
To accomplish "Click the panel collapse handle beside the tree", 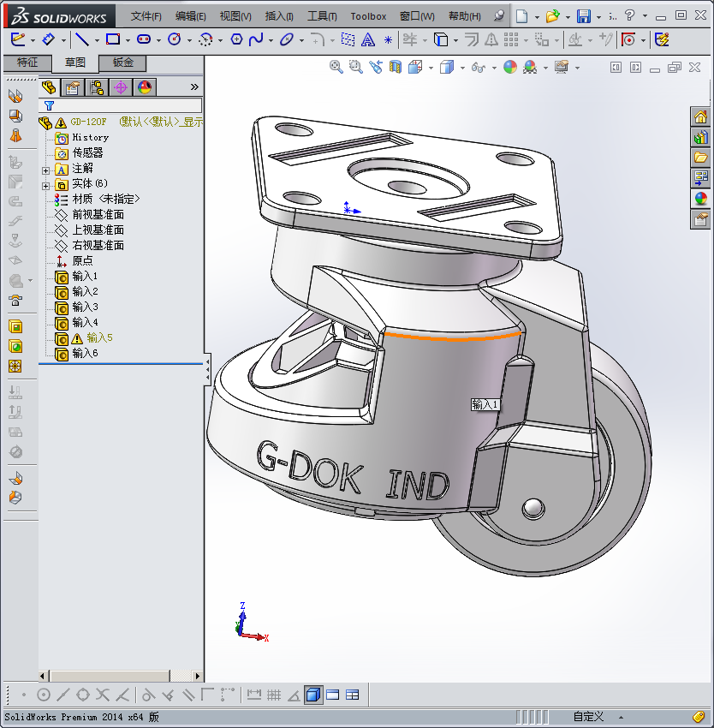I will coord(207,370).
